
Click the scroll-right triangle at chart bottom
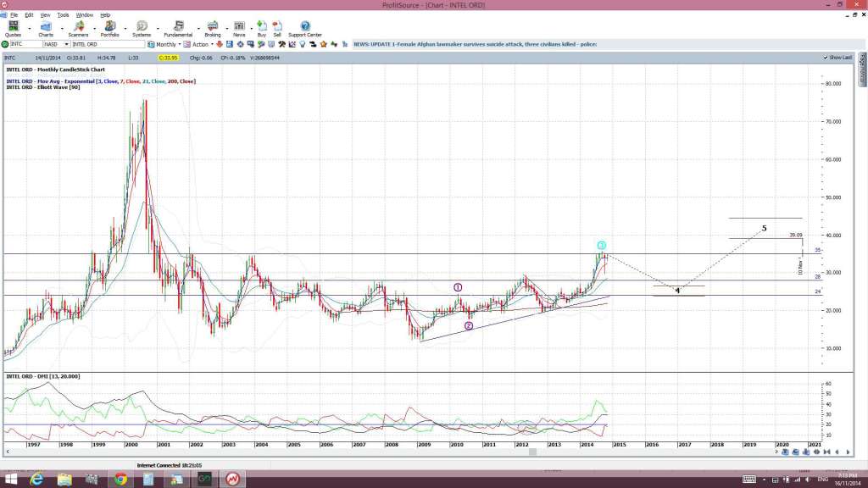pos(848,452)
